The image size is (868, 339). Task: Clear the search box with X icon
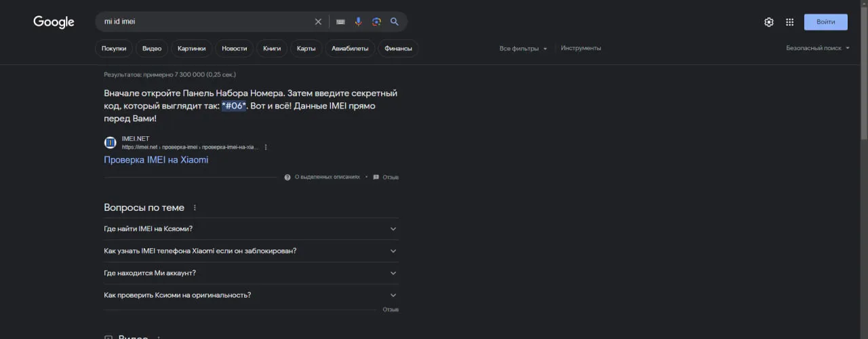pos(318,22)
